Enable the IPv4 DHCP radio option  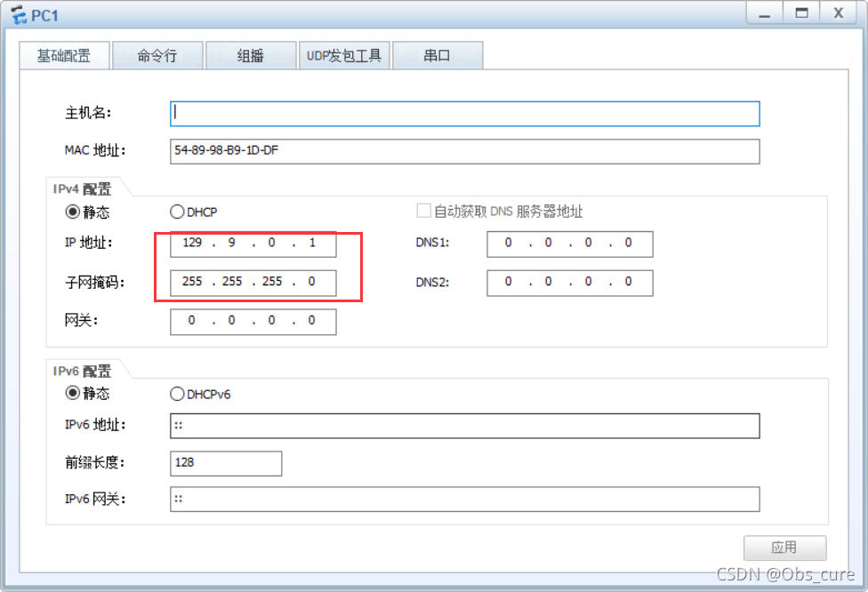pyautogui.click(x=177, y=212)
